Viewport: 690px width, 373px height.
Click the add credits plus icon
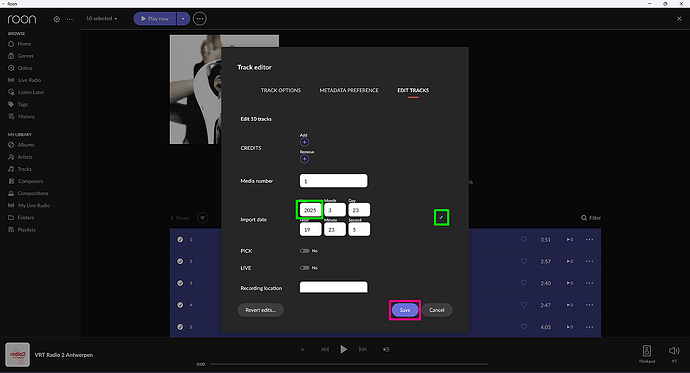(304, 142)
